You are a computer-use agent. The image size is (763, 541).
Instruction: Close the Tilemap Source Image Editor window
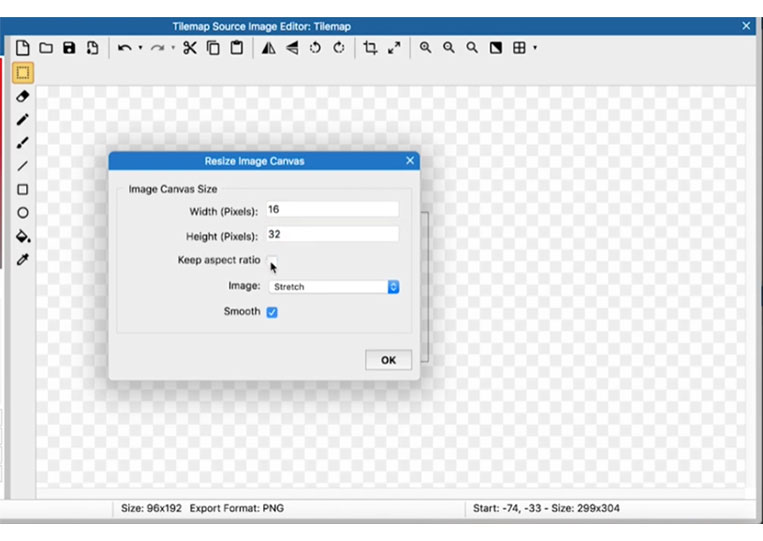pos(746,26)
